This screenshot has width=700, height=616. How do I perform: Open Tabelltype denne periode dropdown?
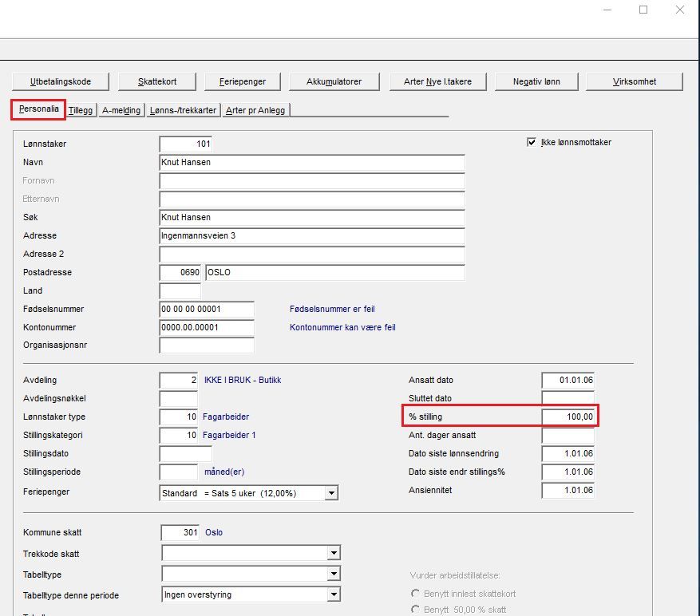tap(334, 594)
